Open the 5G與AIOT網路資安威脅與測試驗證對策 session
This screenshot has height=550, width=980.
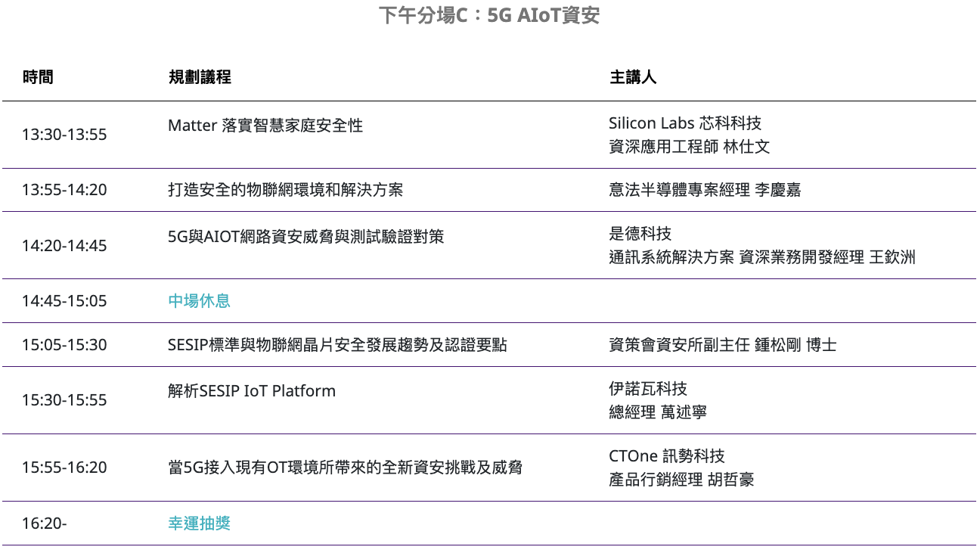[305, 237]
